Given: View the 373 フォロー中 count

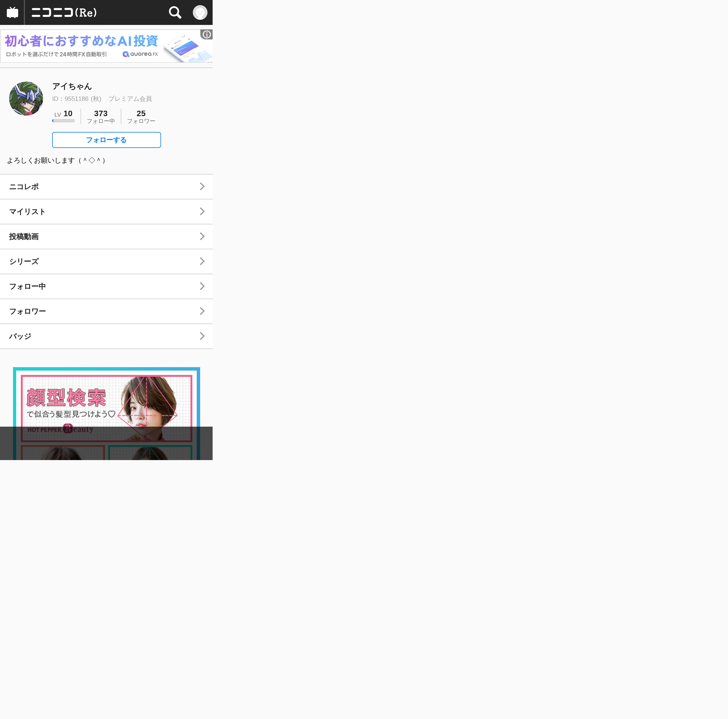Looking at the screenshot, I should point(101,116).
